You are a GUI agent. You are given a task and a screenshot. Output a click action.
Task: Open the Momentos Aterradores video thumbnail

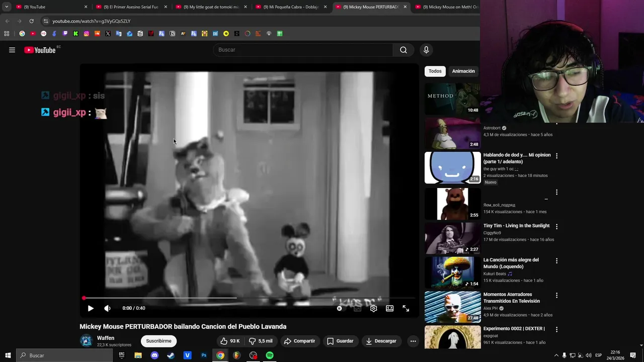[x=452, y=307]
